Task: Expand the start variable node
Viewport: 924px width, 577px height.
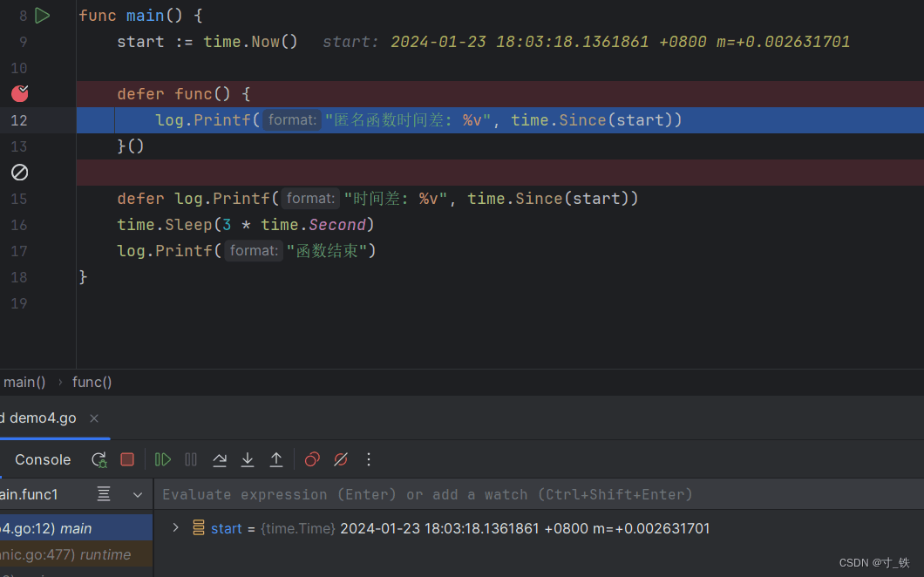Action: [x=175, y=528]
